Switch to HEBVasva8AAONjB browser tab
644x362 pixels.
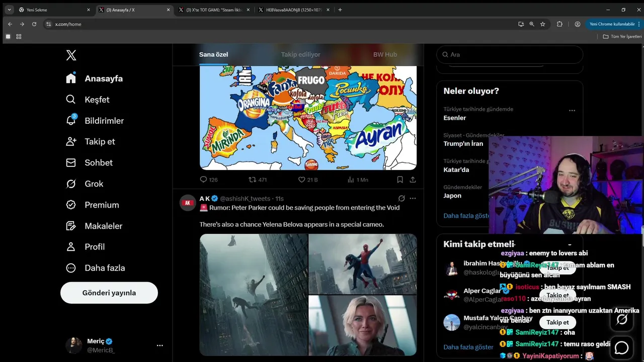point(294,10)
